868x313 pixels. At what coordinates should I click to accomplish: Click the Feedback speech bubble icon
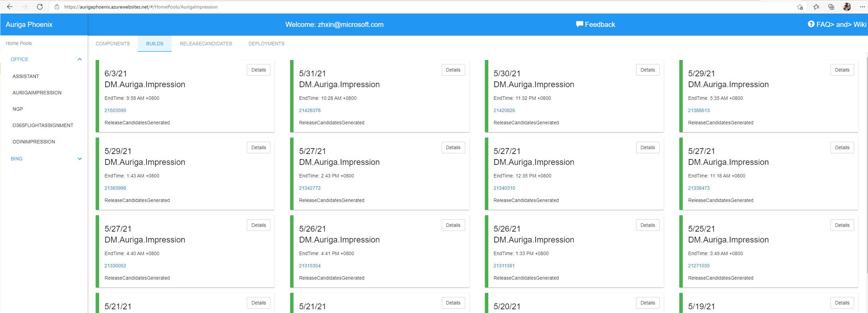579,24
